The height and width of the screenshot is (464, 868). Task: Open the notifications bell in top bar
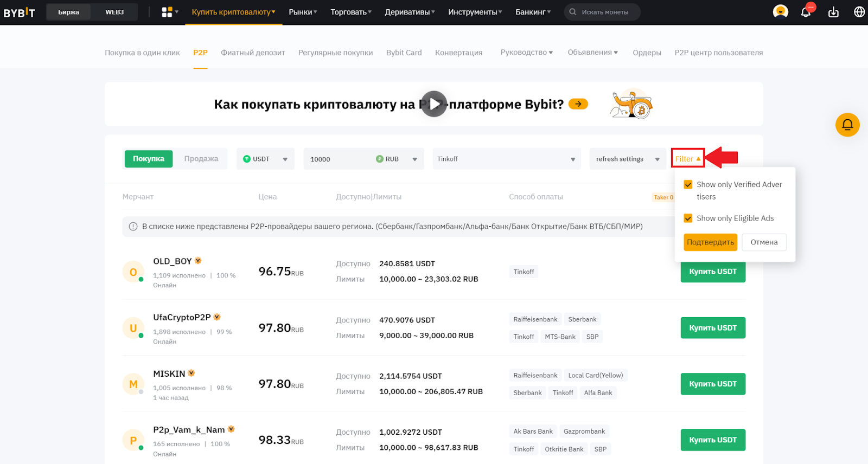(806, 12)
